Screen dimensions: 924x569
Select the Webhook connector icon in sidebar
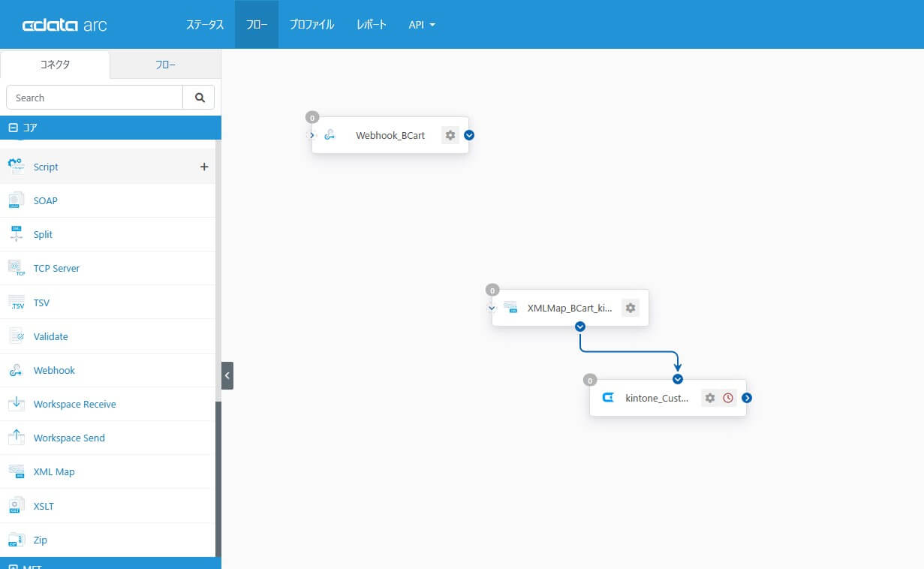(16, 370)
